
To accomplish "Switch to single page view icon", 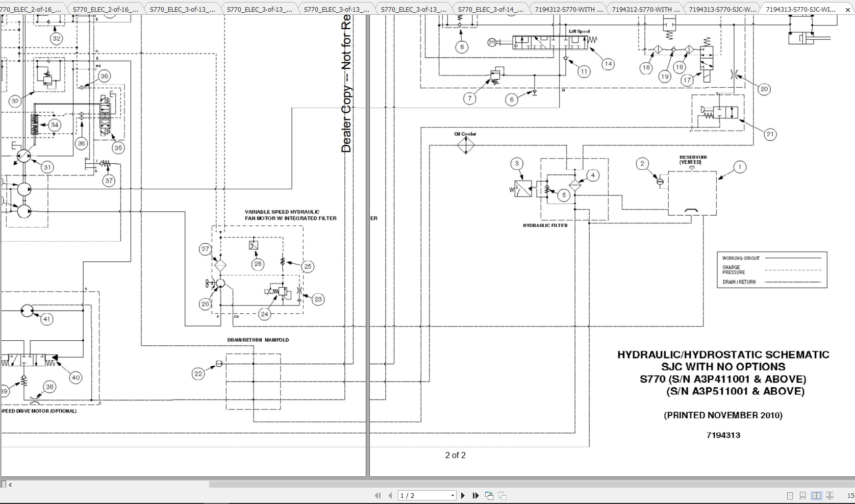I will 789,495.
